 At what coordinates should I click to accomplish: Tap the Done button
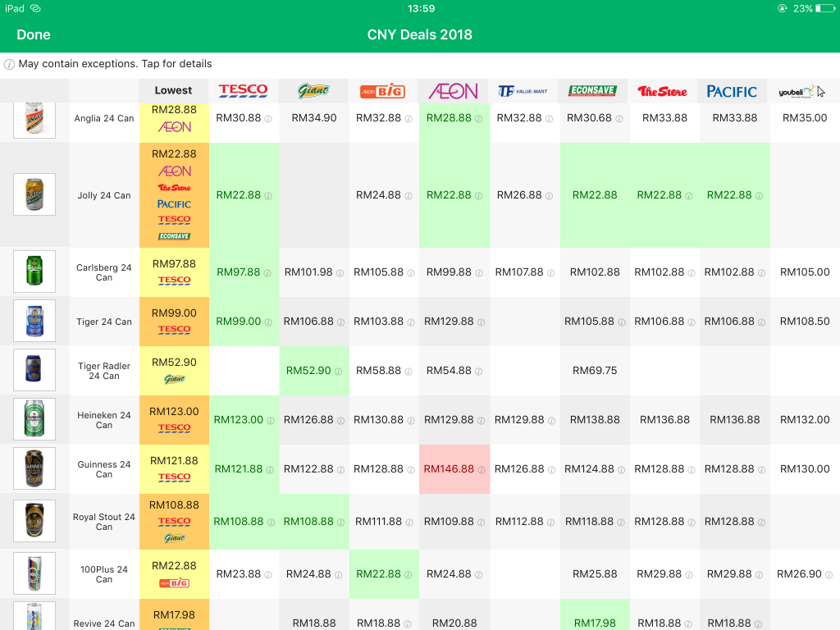[34, 34]
